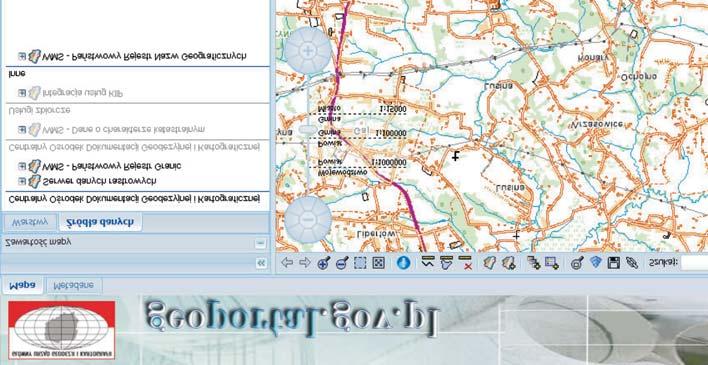Open the Mapa tab
Viewport: 708px width, 365px height.
point(23,285)
